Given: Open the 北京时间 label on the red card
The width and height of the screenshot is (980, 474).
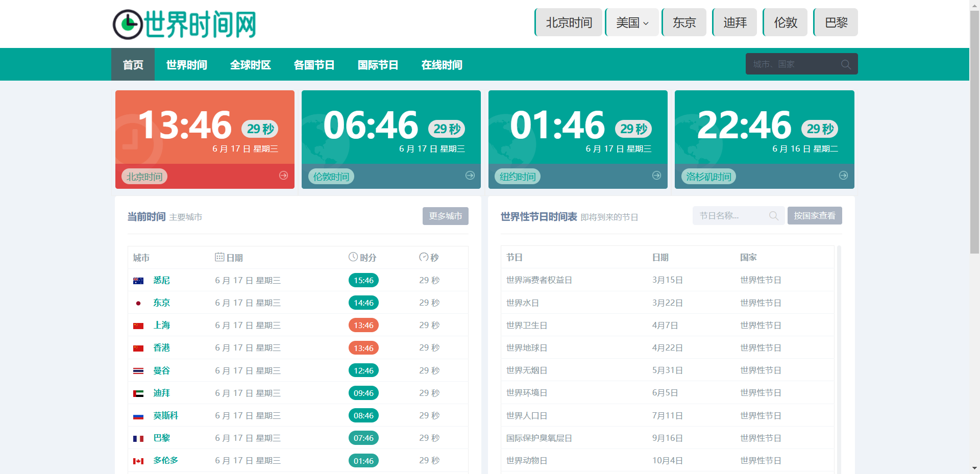Looking at the screenshot, I should point(144,177).
